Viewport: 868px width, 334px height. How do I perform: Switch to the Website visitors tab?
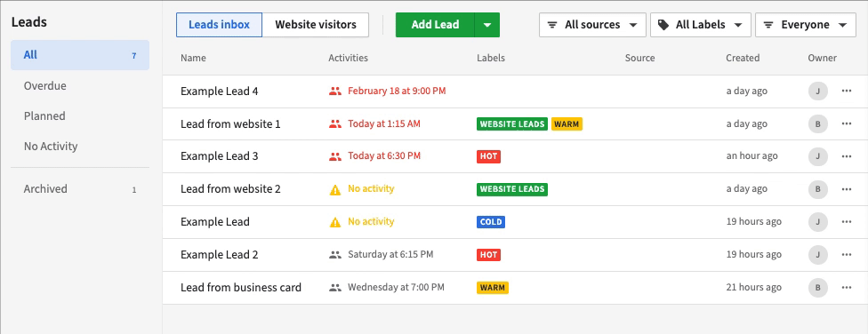316,25
